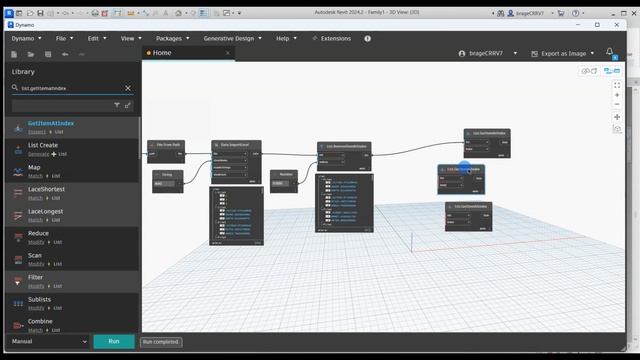Image resolution: width=640 pixels, height=360 pixels.
Task: Click the Number node value input
Action: pyautogui.click(x=280, y=183)
